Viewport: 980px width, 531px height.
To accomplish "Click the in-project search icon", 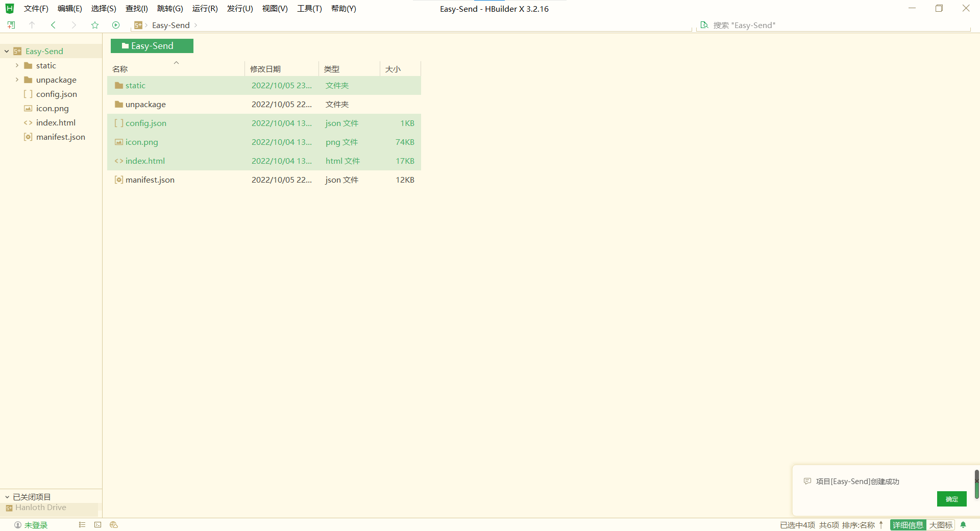I will coord(704,25).
